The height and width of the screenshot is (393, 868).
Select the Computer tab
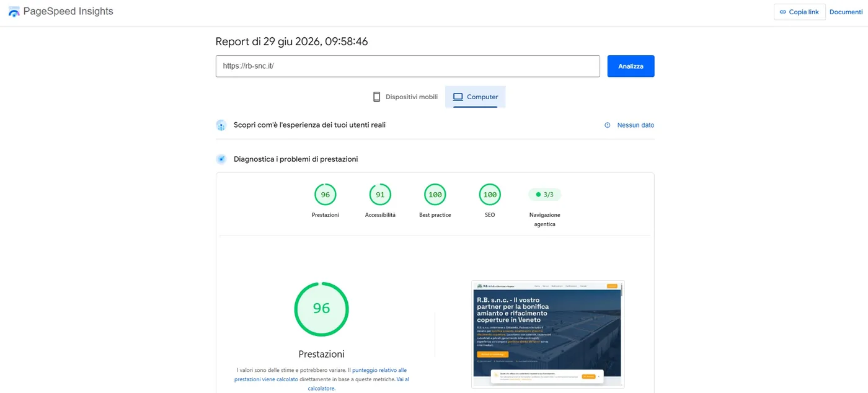[475, 97]
